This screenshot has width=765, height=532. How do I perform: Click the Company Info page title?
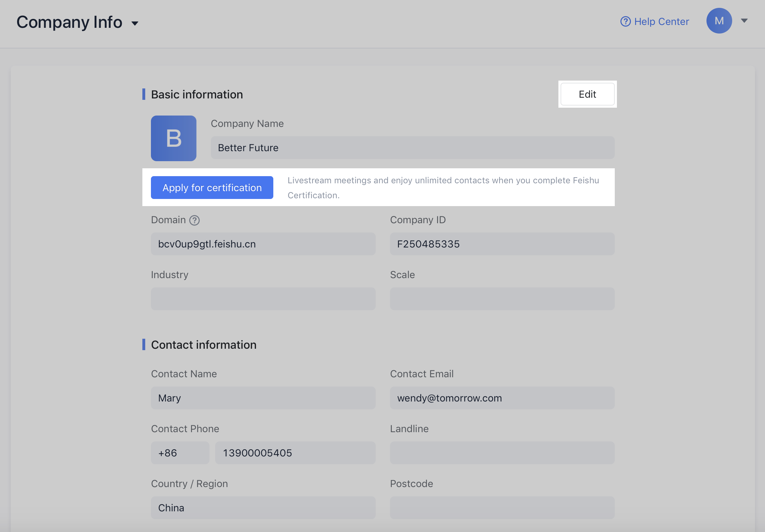(69, 22)
